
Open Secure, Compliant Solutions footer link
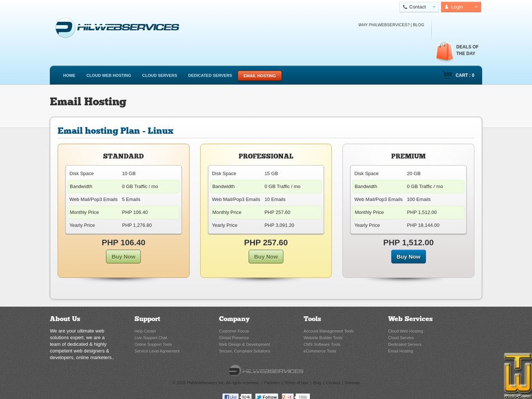244,351
